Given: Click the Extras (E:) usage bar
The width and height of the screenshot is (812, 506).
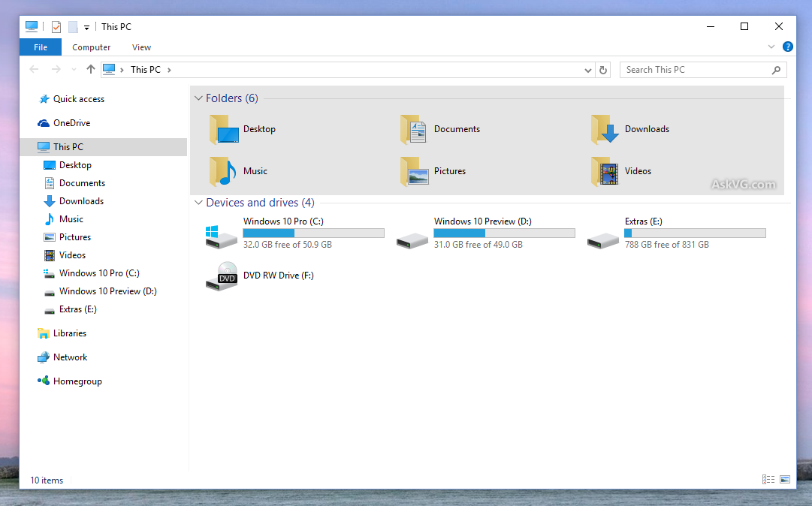Looking at the screenshot, I should click(695, 233).
